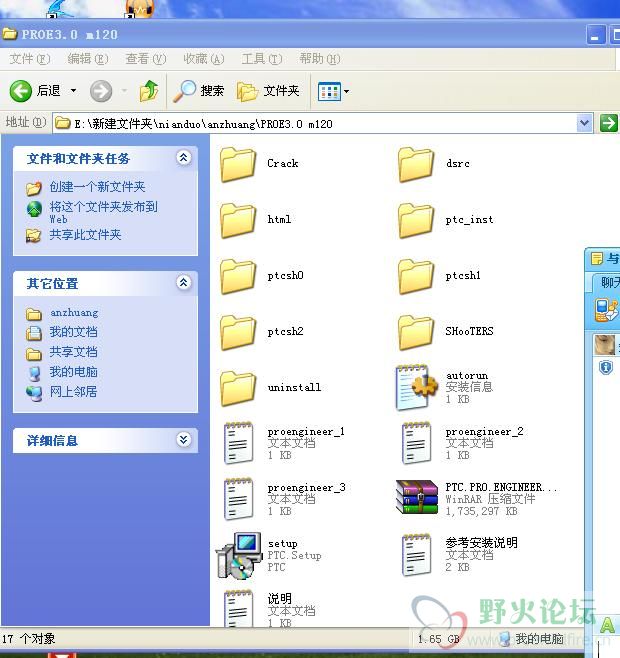Select the ptc_inst folder icon
Viewport: 620px width, 658px height.
point(416,220)
